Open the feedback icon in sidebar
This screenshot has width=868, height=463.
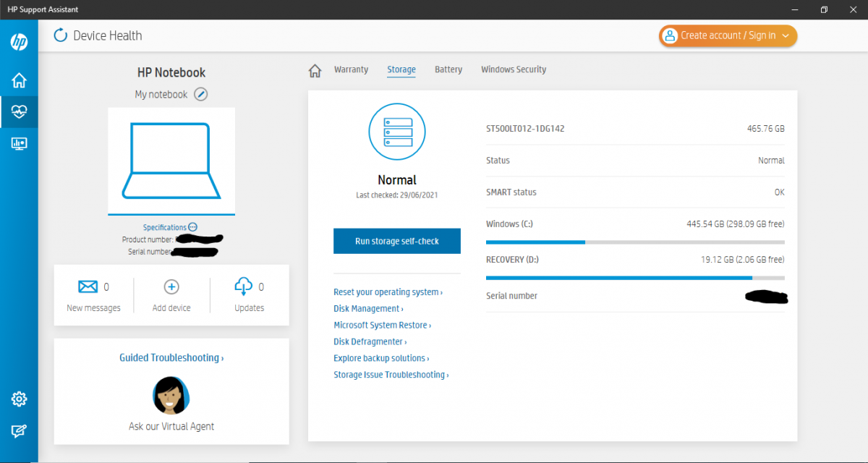pyautogui.click(x=19, y=431)
